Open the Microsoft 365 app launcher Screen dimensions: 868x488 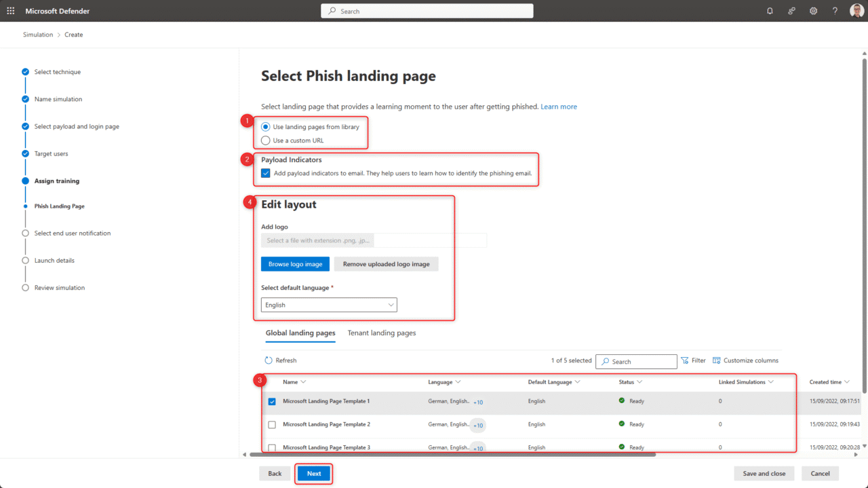(x=9, y=11)
